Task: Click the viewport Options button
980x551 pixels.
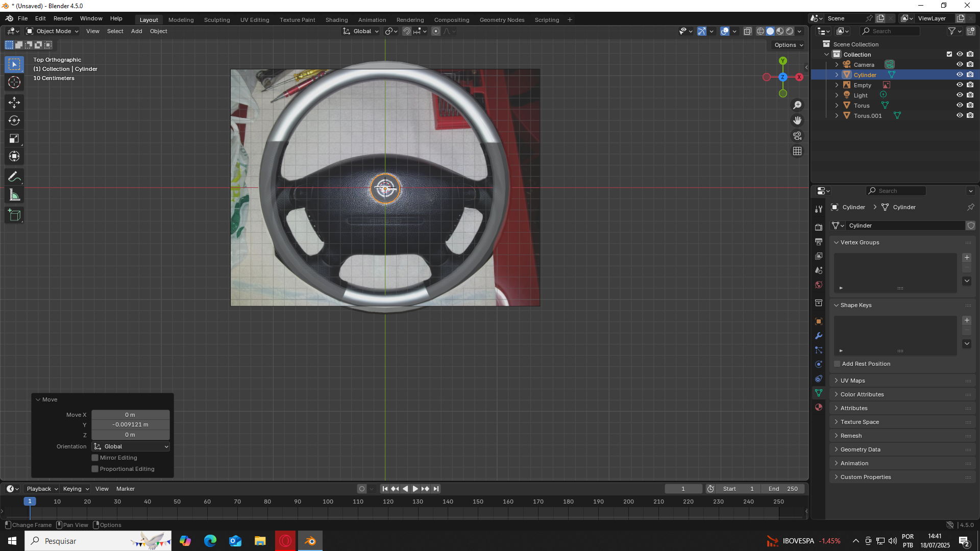Action: (x=788, y=45)
